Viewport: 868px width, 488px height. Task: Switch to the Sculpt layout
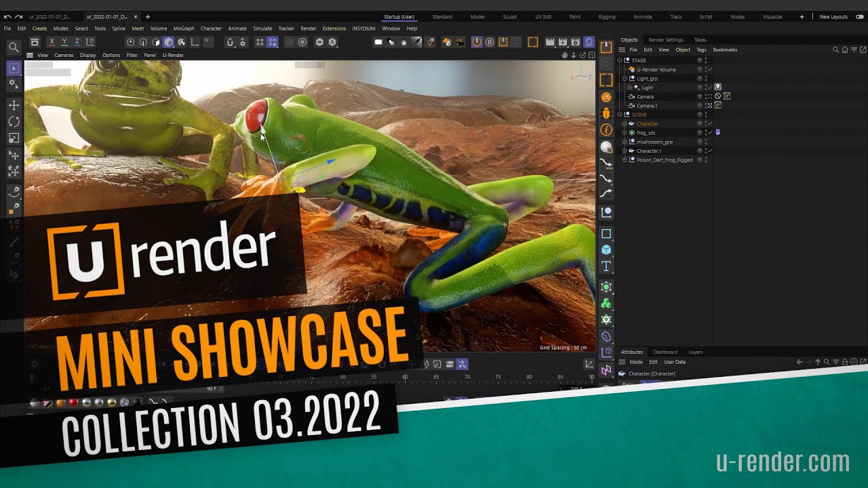point(510,16)
